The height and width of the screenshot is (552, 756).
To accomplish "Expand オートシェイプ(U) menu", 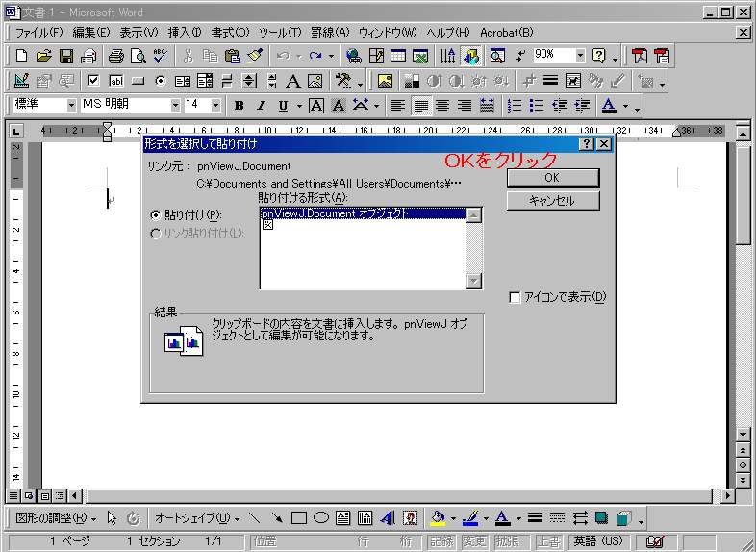I will 197,518.
